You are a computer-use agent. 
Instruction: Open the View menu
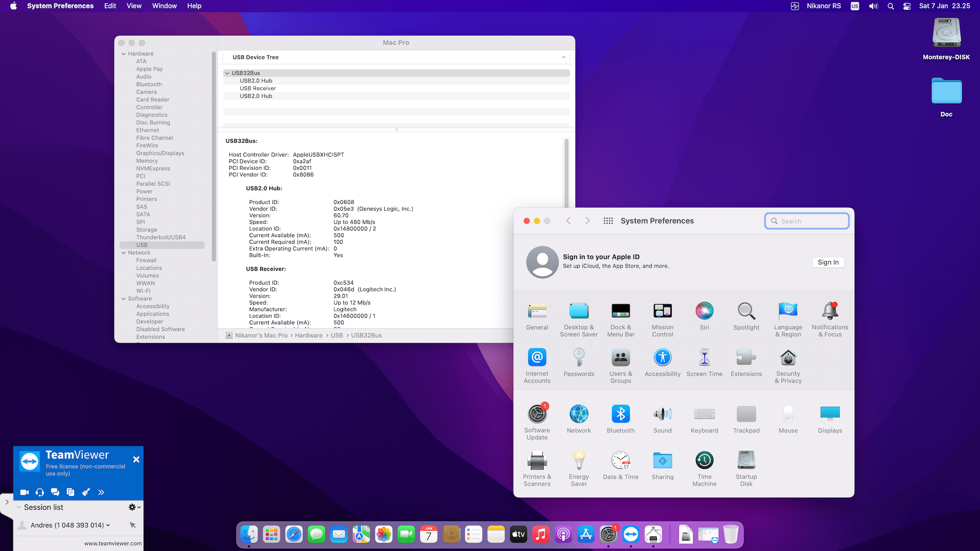click(x=134, y=6)
